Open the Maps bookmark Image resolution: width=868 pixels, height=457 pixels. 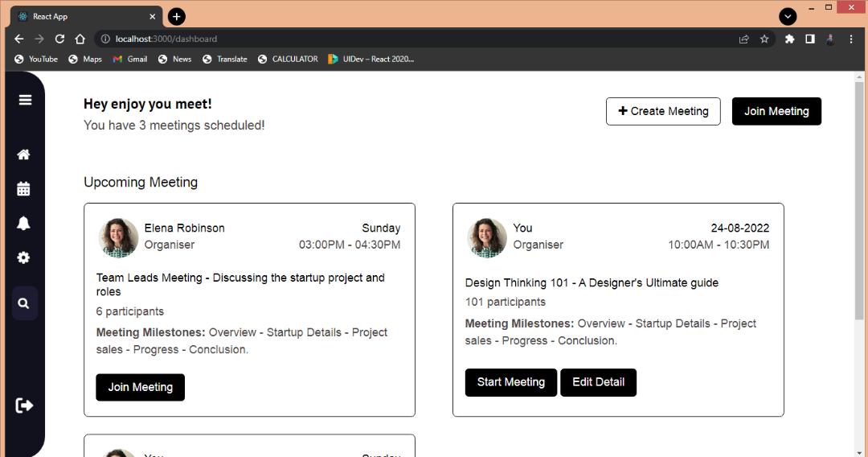point(85,60)
